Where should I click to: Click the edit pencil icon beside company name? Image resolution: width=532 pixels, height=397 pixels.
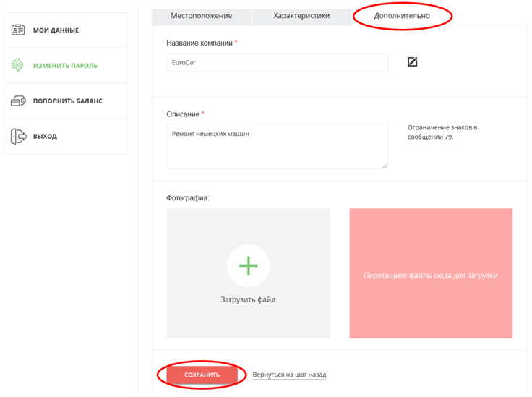tap(412, 62)
